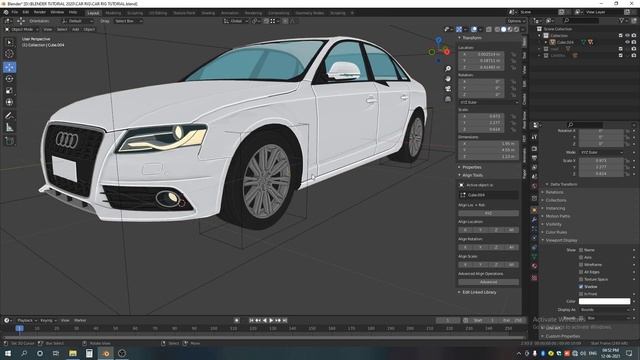Switch perspective/orthographic grid icon
The image size is (640, 360).
(448, 99)
